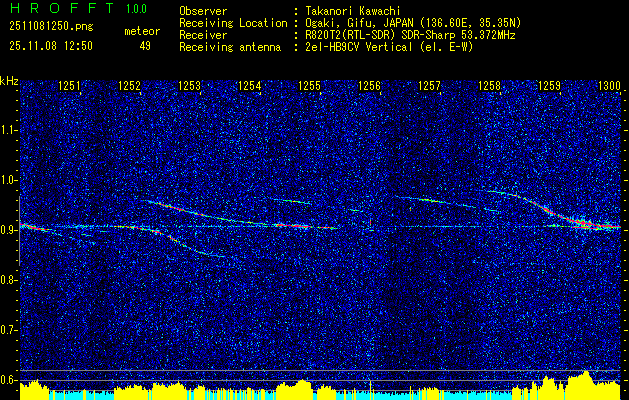Image resolution: width=629 pixels, height=400 pixels.
Task: Click the 1.0 kHz axis label
Action: coord(9,180)
